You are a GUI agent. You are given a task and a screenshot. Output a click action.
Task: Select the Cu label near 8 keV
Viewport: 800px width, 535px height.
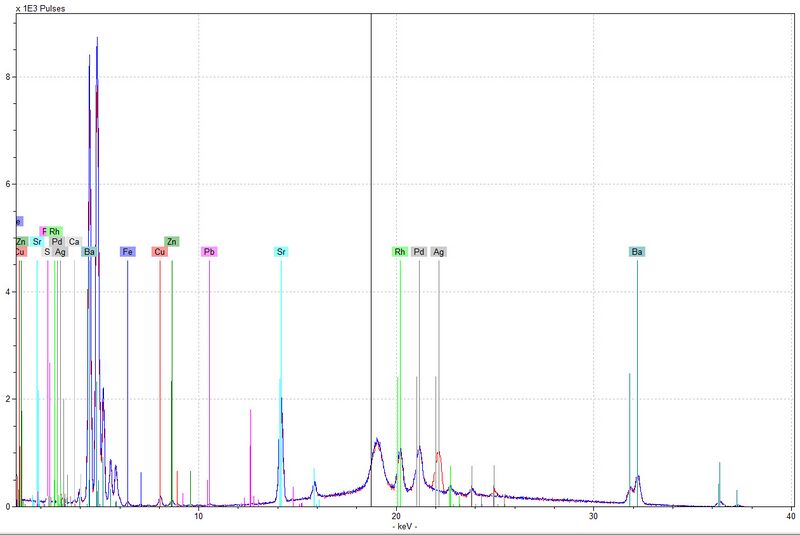point(160,251)
